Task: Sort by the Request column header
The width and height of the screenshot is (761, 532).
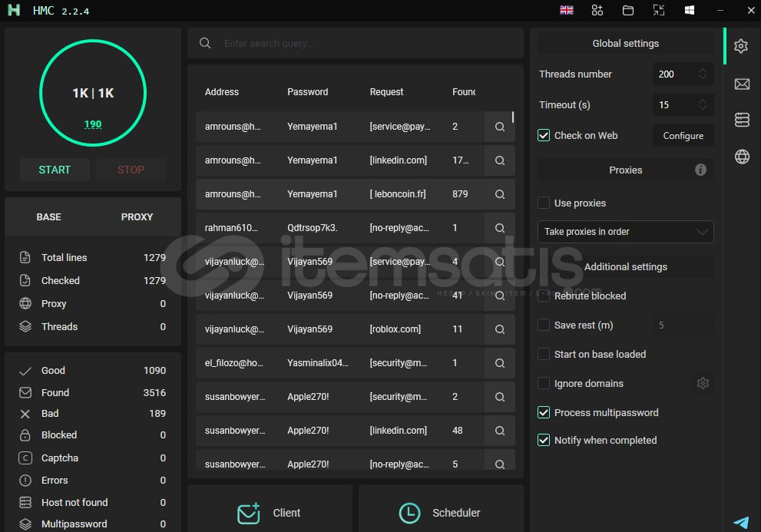Action: 386,92
